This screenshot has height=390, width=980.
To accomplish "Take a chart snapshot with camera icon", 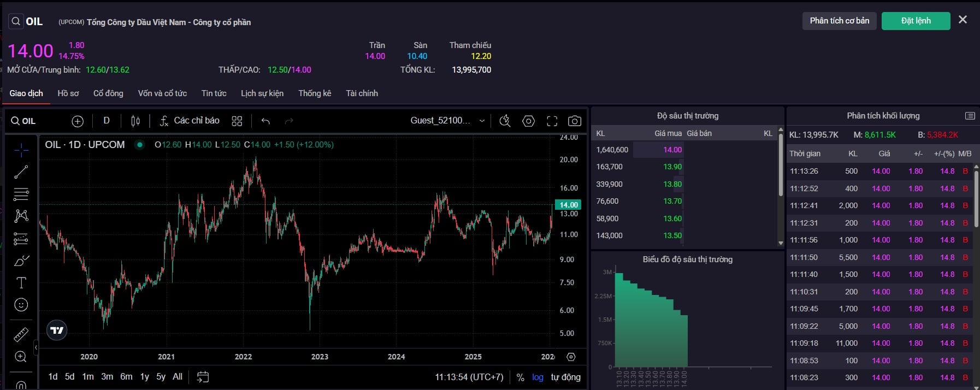I will (x=574, y=121).
